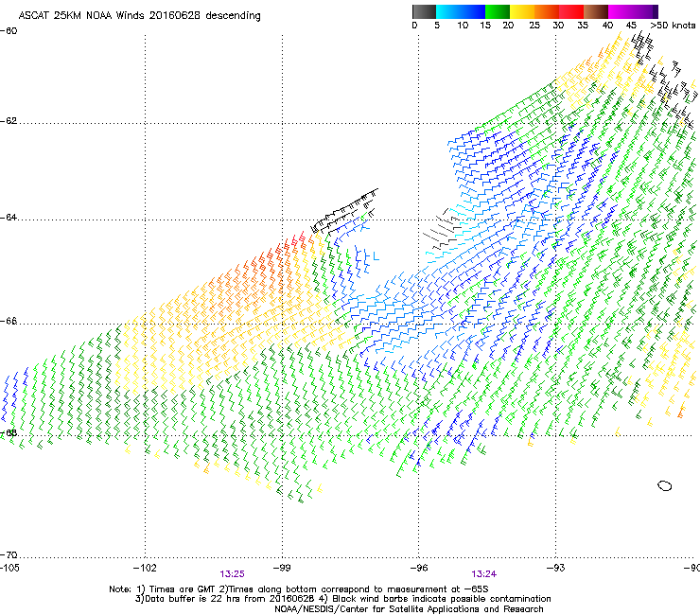The height and width of the screenshot is (615, 700).
Task: Click the purple 13:24 pass time
Action: (x=484, y=574)
